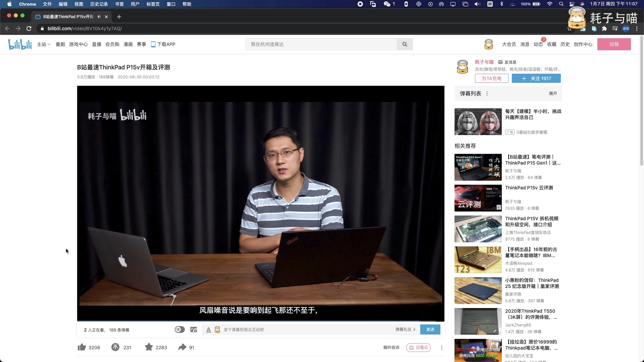Image resolution: width=644 pixels, height=362 pixels.
Task: Open Chrome three-dot menu
Action: 637,28
